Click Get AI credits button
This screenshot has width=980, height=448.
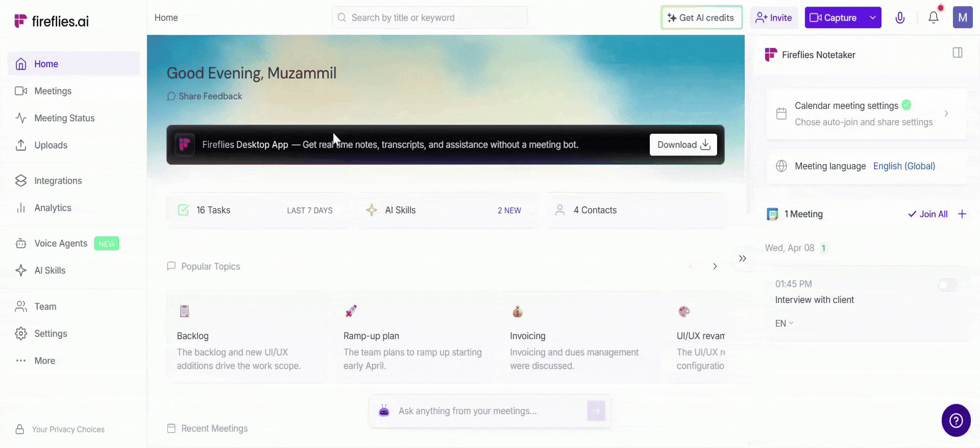click(x=701, y=18)
